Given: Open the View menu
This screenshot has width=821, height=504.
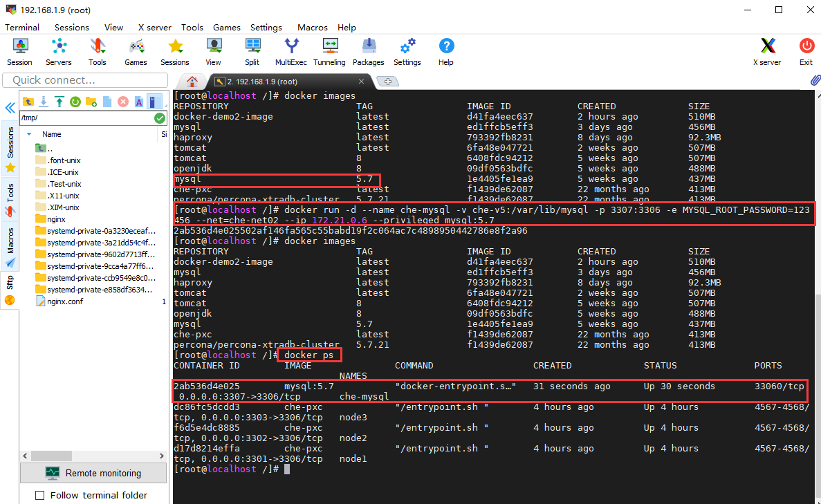Looking at the screenshot, I should pos(113,27).
